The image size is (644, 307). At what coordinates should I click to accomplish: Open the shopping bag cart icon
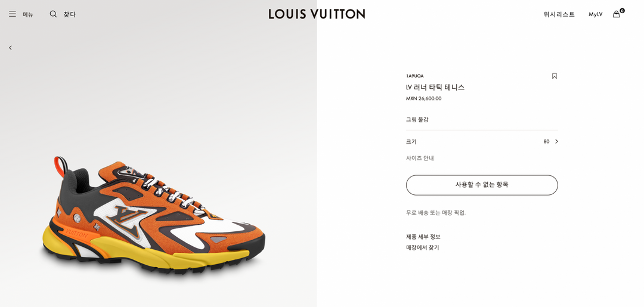[x=616, y=14]
